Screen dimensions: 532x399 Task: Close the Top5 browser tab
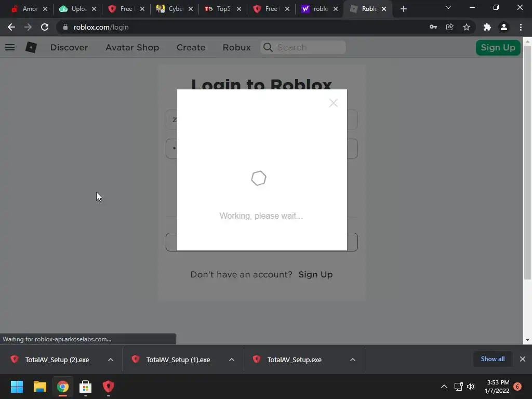[x=239, y=9]
